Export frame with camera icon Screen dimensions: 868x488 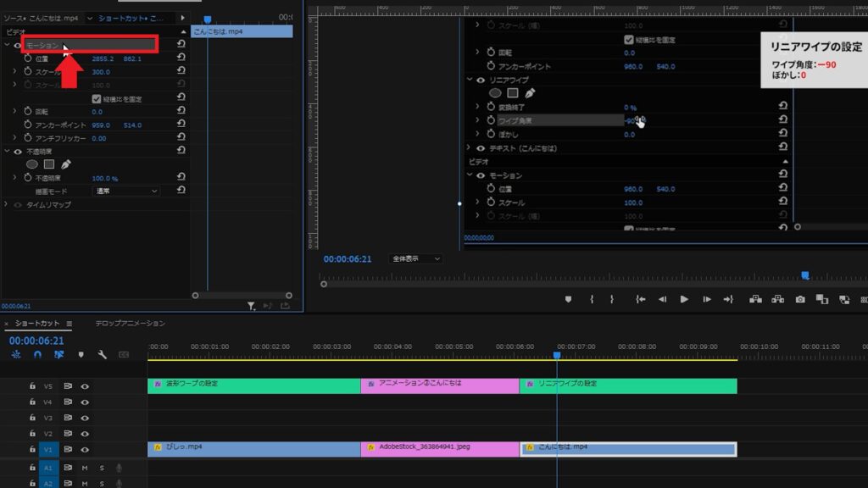click(800, 299)
